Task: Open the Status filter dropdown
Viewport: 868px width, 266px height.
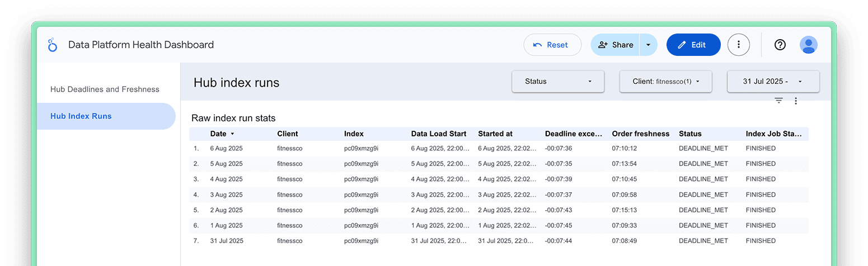Action: click(x=558, y=82)
